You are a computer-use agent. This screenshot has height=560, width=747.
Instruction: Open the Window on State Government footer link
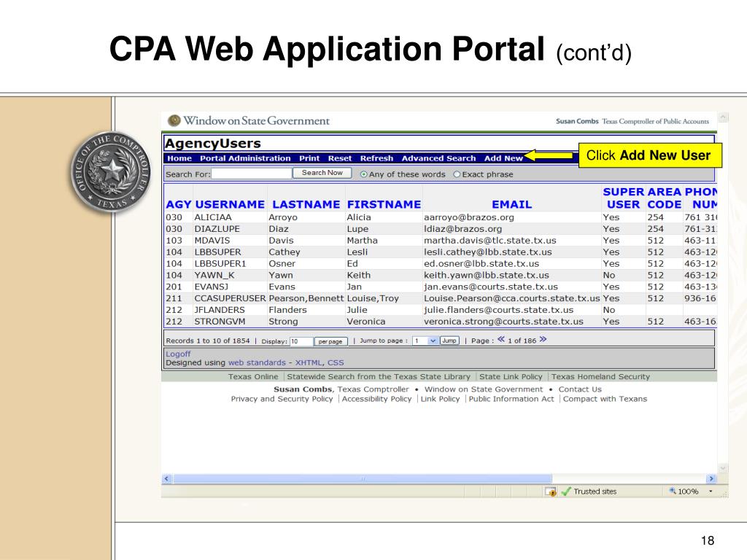(x=484, y=389)
